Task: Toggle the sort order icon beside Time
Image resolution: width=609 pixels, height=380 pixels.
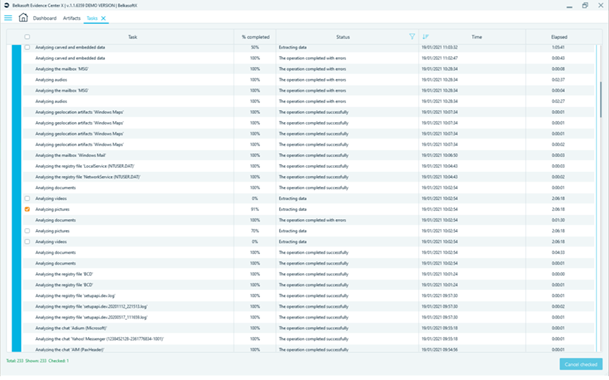Action: coord(425,37)
